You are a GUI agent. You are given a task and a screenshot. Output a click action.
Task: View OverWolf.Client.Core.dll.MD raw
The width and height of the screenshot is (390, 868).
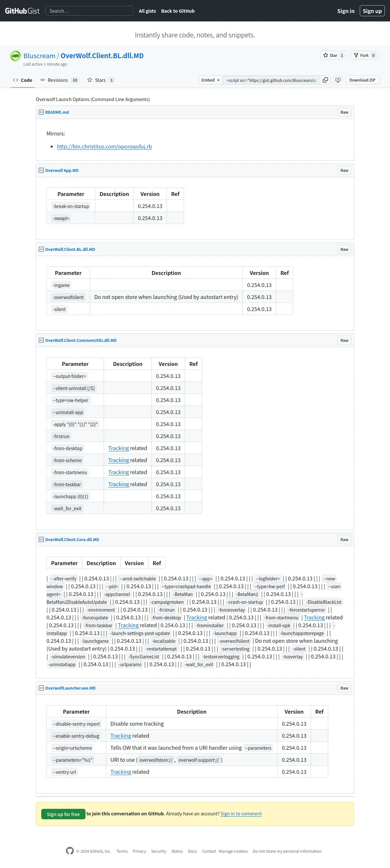click(344, 539)
